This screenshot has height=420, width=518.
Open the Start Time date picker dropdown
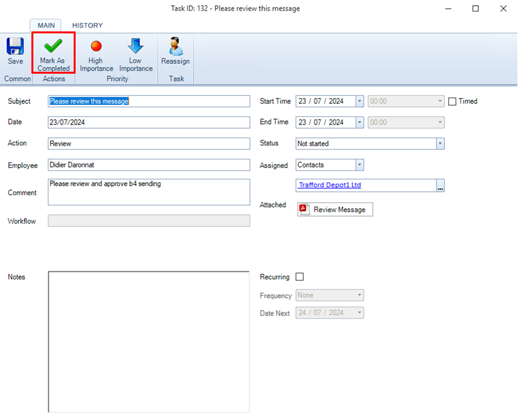(x=360, y=101)
